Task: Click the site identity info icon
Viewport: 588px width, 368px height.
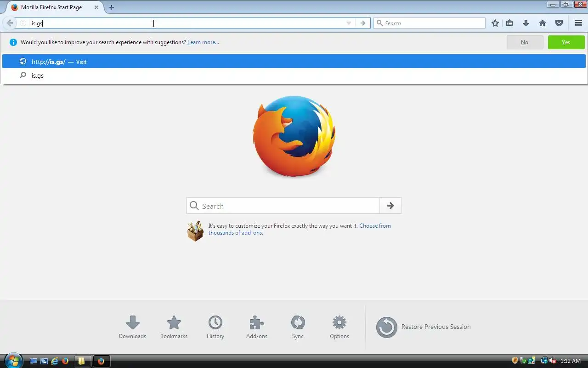Action: coord(23,23)
